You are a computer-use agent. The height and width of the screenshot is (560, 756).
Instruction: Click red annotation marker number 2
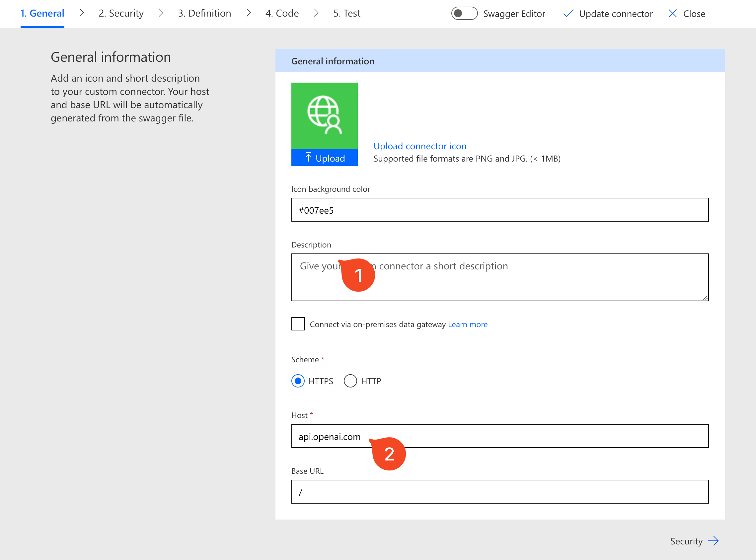(x=389, y=454)
